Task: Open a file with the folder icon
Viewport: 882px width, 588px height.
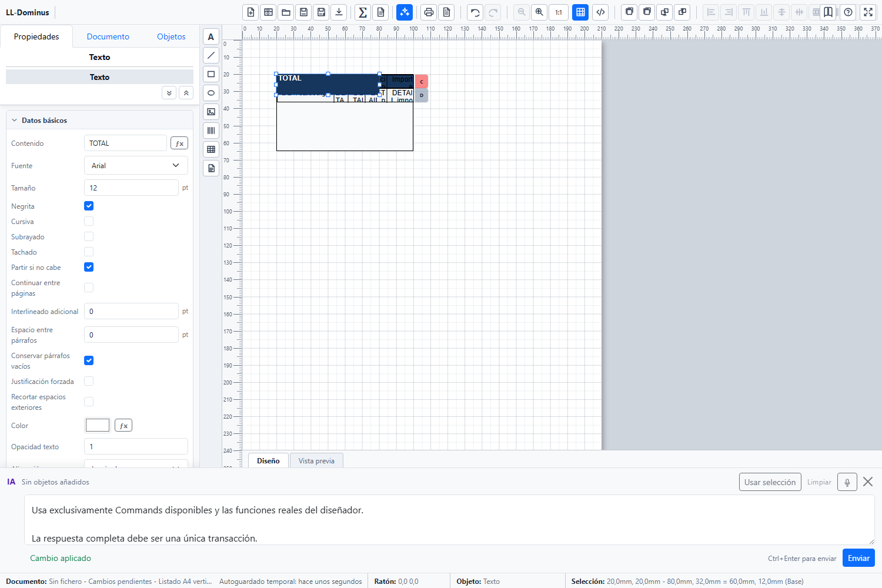Action: 286,12
